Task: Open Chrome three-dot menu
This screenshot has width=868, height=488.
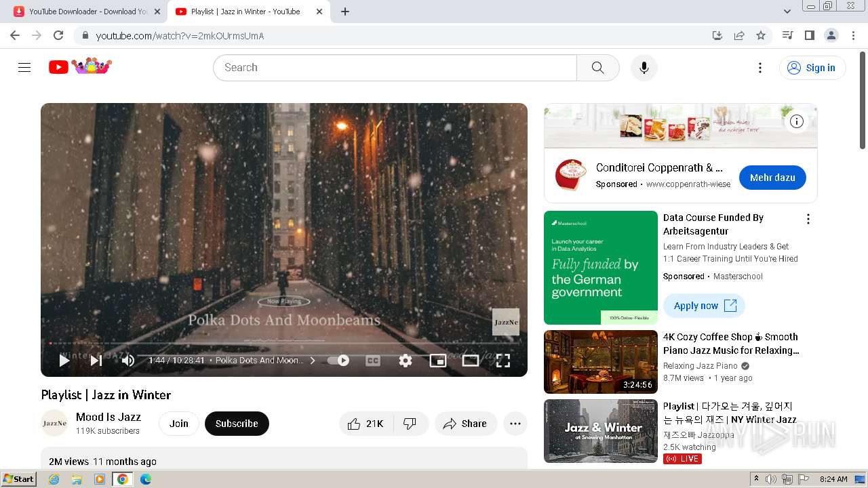Action: click(853, 35)
